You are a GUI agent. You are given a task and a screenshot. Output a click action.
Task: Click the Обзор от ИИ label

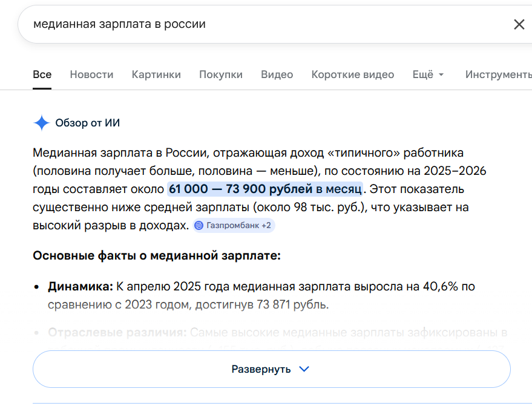[x=88, y=123]
